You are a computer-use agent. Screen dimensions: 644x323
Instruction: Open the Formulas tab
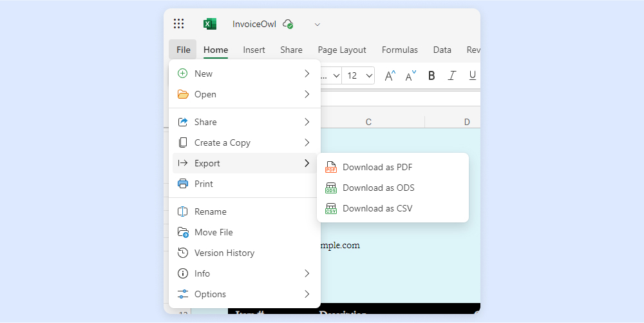[399, 50]
